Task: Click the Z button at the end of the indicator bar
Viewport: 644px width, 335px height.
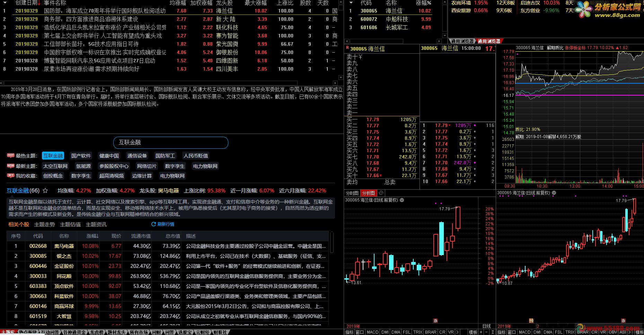Action: [493, 332]
